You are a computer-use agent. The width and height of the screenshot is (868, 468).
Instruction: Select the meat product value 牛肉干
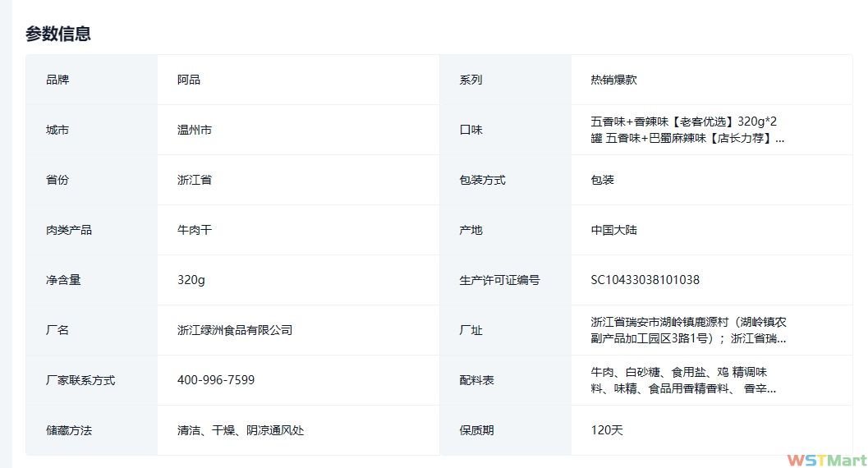(195, 230)
